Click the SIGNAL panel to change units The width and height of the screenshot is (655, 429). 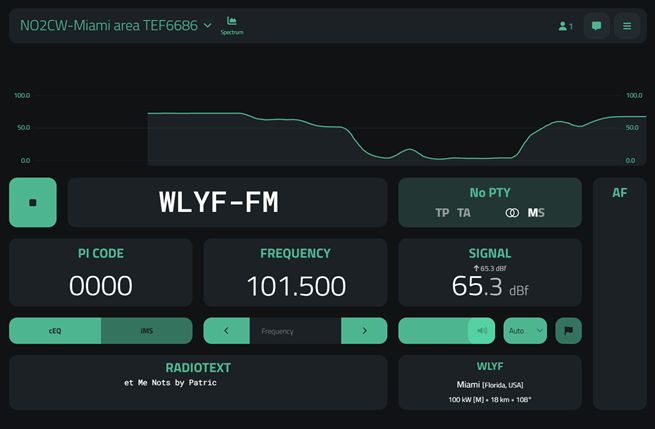(489, 272)
